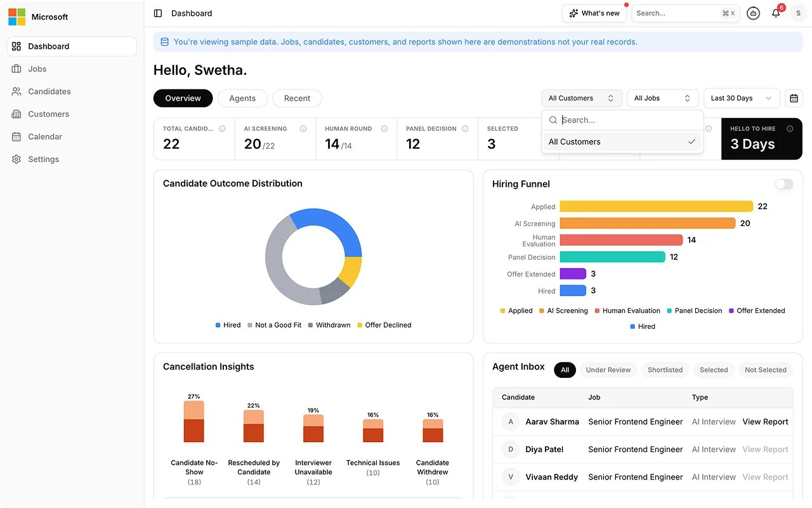Show Selected candidates in Agent Inbox
The width and height of the screenshot is (812, 508).
[714, 370]
